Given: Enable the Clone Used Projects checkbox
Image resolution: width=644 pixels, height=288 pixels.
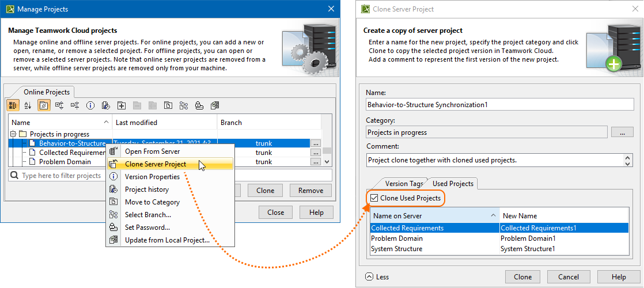Looking at the screenshot, I should click(374, 198).
